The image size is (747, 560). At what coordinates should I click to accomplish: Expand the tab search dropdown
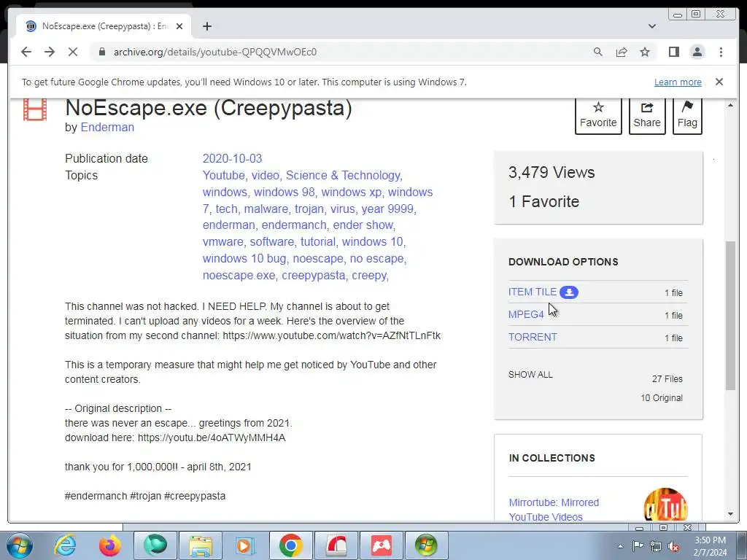click(x=652, y=26)
